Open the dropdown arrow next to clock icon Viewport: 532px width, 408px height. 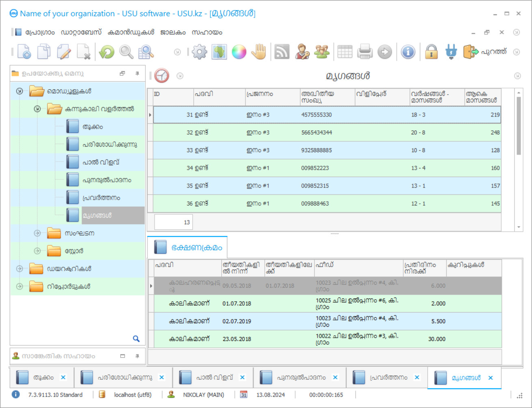(x=180, y=76)
